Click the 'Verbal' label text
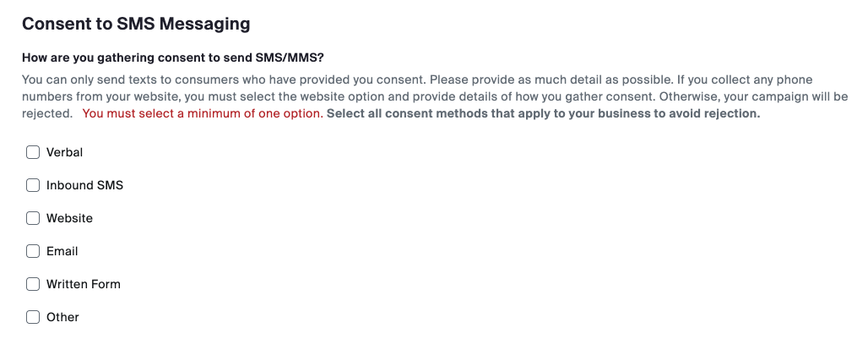The width and height of the screenshot is (868, 339). [64, 152]
